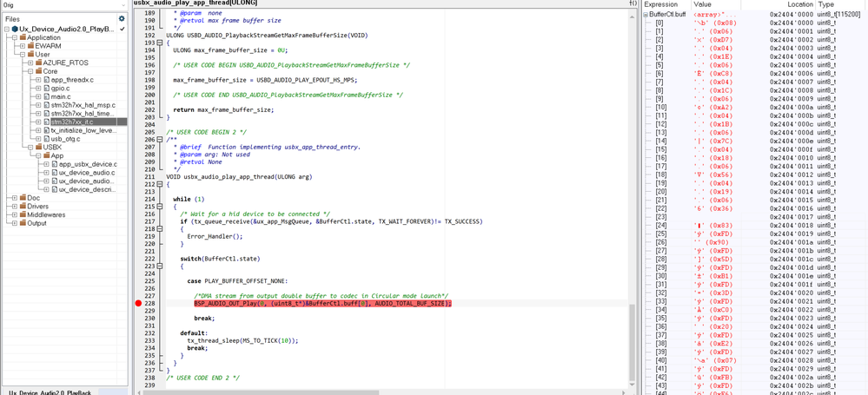Collapse the while loop fold at line 215

160,207
